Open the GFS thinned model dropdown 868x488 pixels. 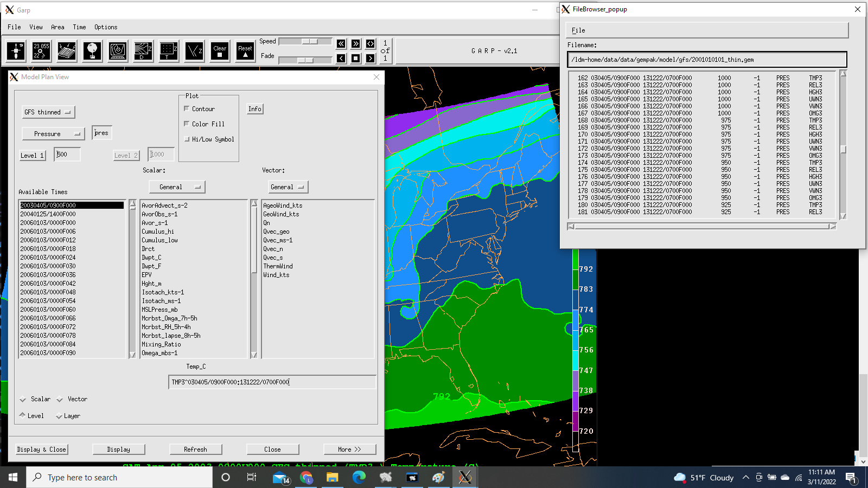pos(48,112)
